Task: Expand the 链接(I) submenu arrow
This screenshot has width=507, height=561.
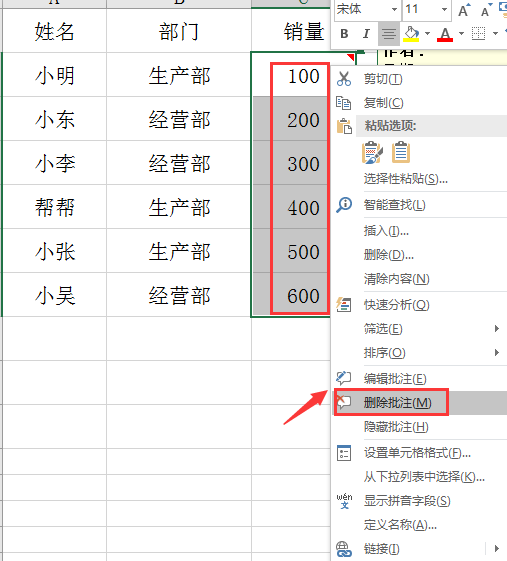Action: [x=496, y=548]
